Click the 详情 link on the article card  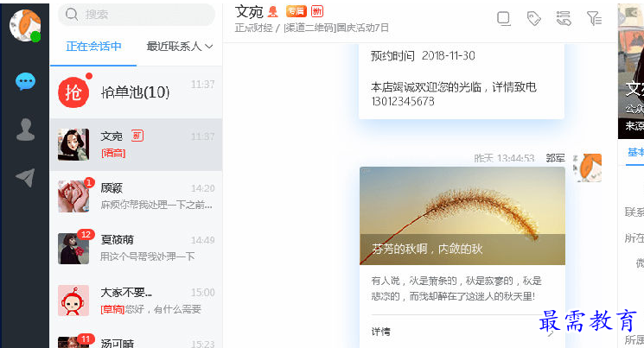(x=380, y=332)
